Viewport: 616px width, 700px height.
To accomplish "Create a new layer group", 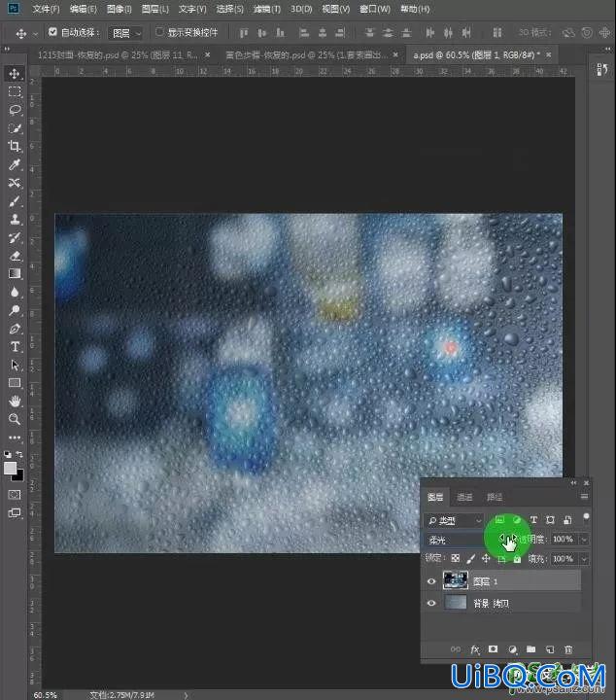I will coord(530,649).
